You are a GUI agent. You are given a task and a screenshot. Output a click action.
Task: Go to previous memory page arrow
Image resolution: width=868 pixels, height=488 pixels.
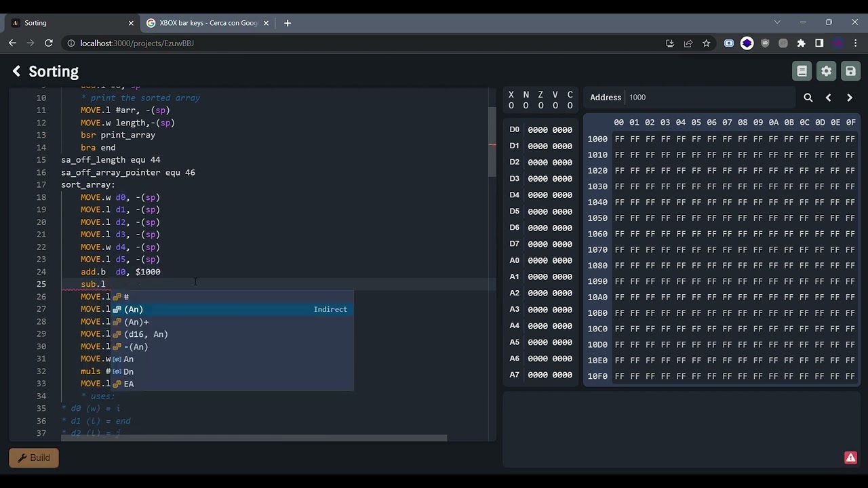828,98
